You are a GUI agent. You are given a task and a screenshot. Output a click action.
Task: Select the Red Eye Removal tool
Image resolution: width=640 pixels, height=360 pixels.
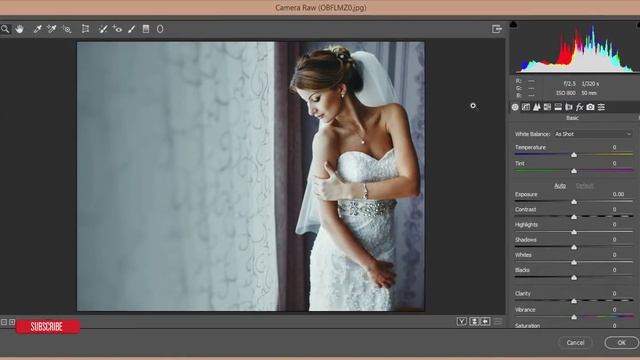pos(117,29)
